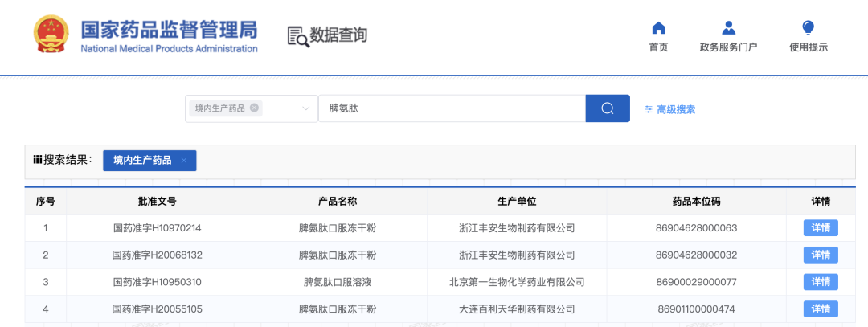Click 脾氨肽口服冻干粉 in row 4
This screenshot has height=327, width=868.
pos(338,309)
